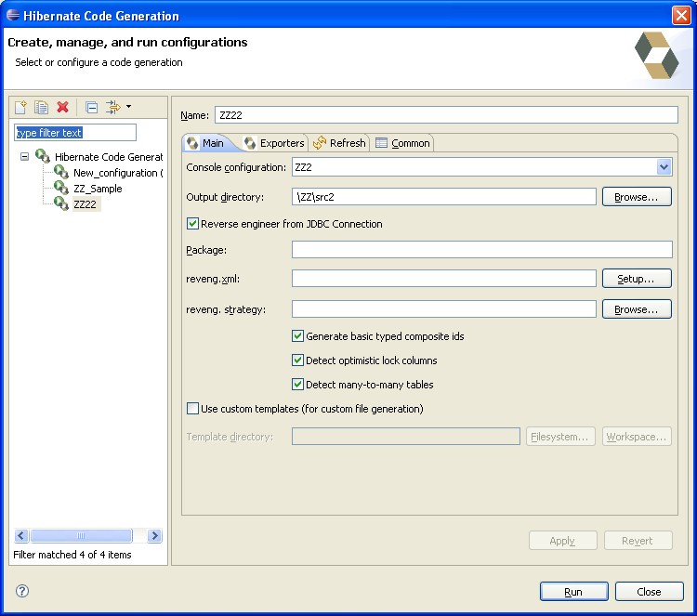
Task: Click the New launch configuration icon
Action: point(21,108)
